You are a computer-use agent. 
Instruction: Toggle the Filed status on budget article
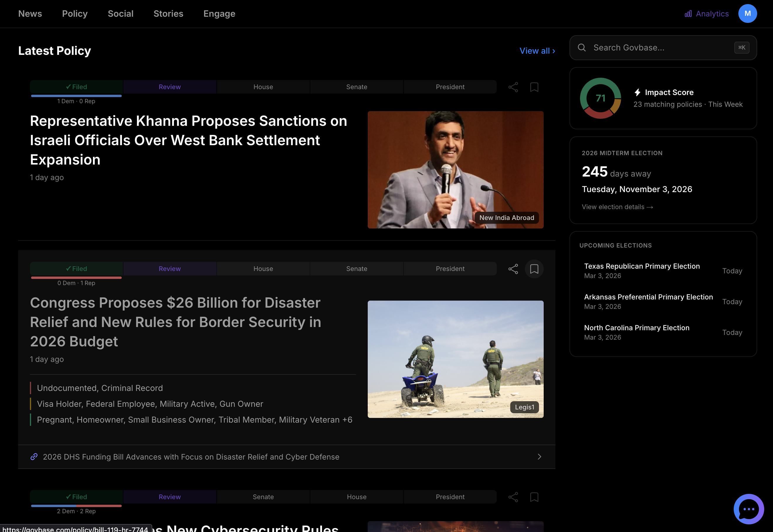[76, 268]
